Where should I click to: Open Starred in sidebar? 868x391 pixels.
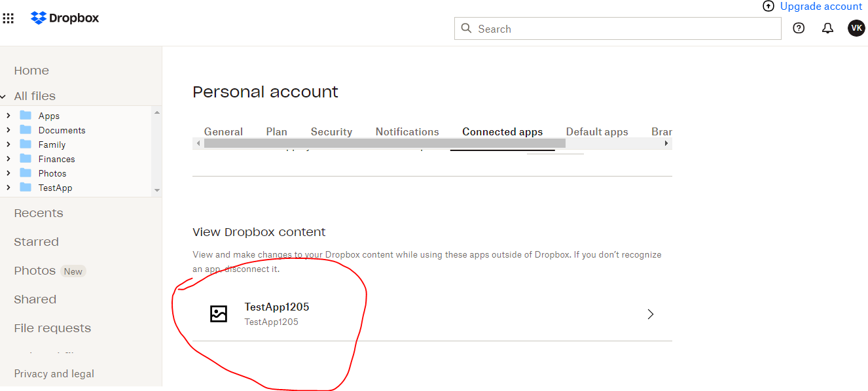36,242
